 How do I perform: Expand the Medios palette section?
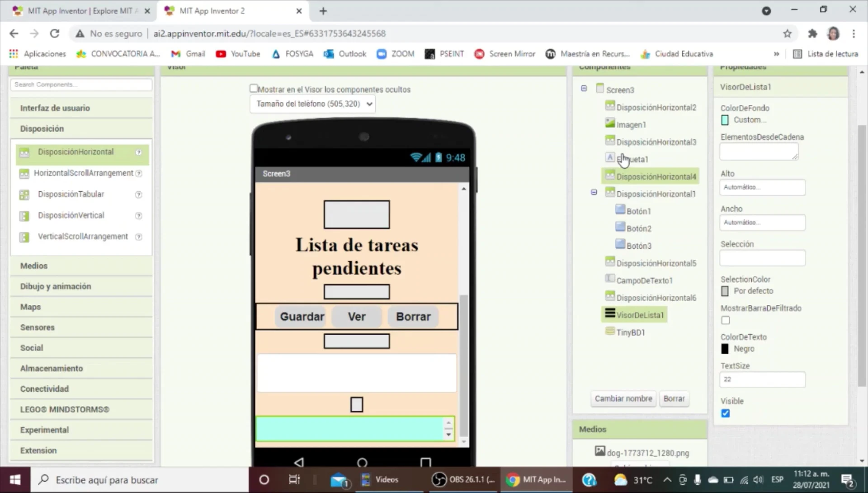tap(81, 266)
